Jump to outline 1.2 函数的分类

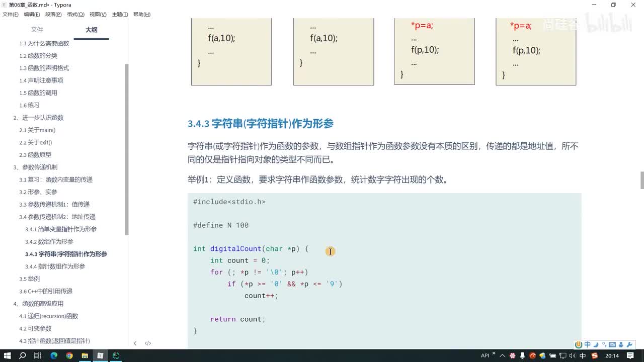coord(38,56)
